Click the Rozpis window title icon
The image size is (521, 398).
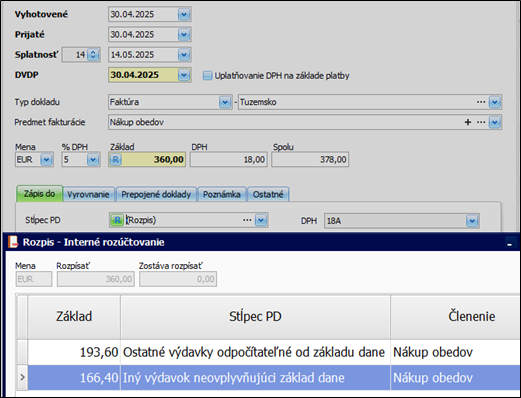point(13,242)
